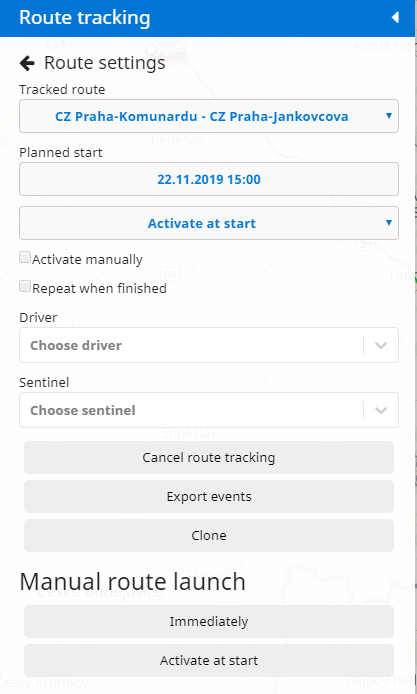This screenshot has width=417, height=694.
Task: Select the CZ Praha-Komunardu tracked route field
Action: point(209,116)
